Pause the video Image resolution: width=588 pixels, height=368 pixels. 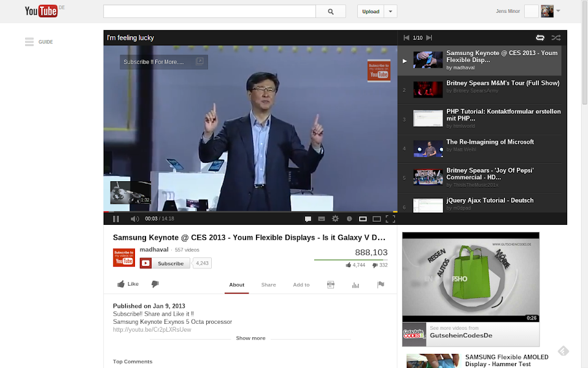[x=116, y=219]
